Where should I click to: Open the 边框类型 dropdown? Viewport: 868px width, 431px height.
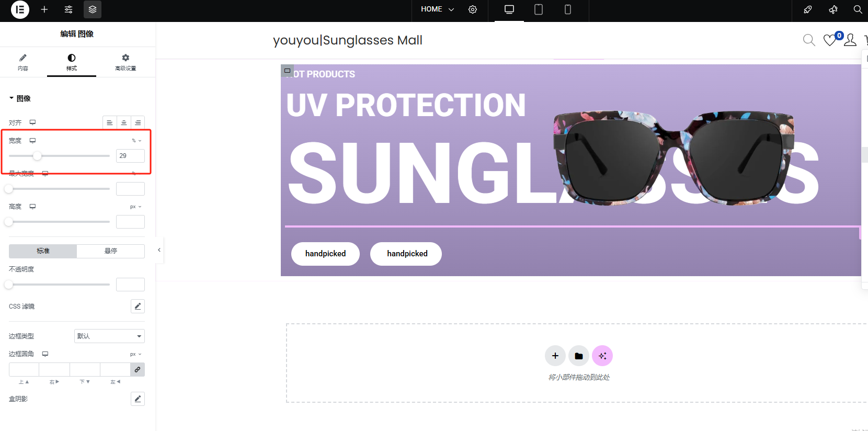(109, 336)
